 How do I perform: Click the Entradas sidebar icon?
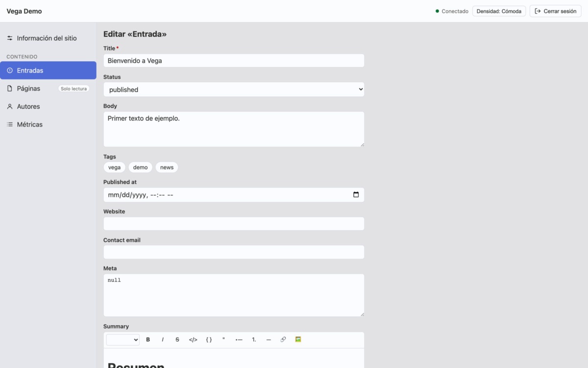click(10, 71)
